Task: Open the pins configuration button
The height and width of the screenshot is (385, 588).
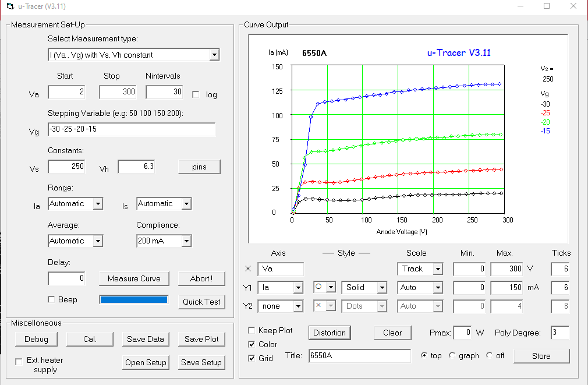Action: point(199,167)
